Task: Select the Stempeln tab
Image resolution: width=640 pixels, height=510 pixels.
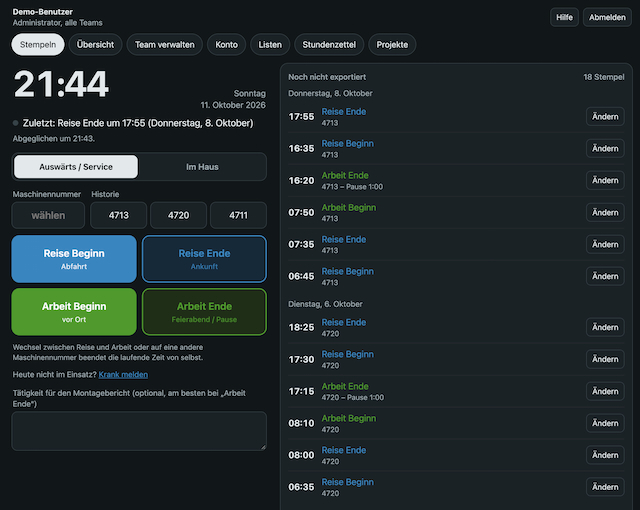Action: [38, 44]
